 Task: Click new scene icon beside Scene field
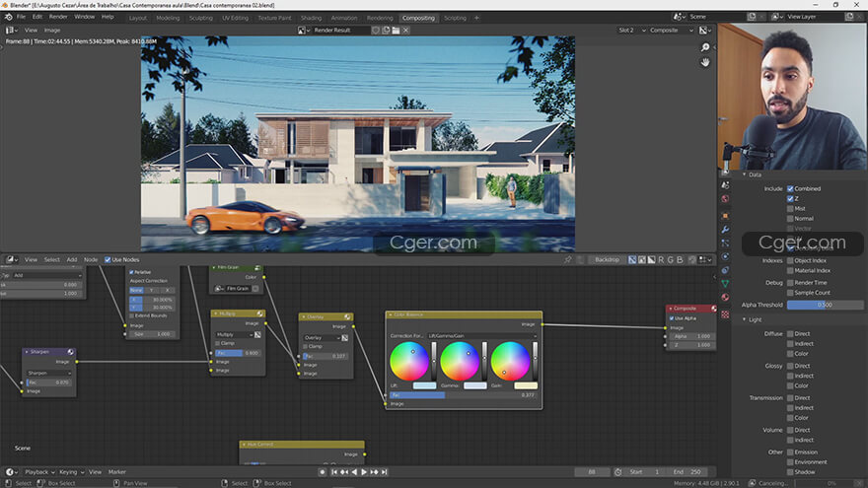click(752, 17)
